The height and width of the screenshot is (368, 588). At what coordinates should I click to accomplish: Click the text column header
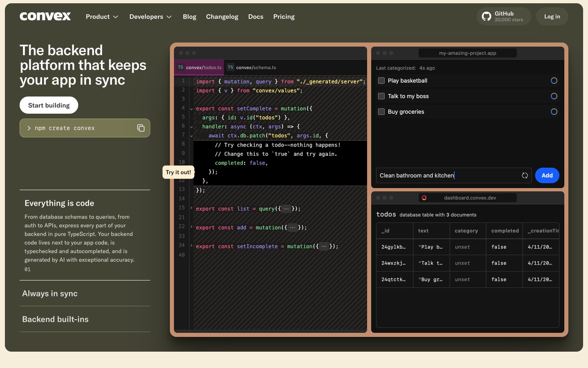(431, 231)
